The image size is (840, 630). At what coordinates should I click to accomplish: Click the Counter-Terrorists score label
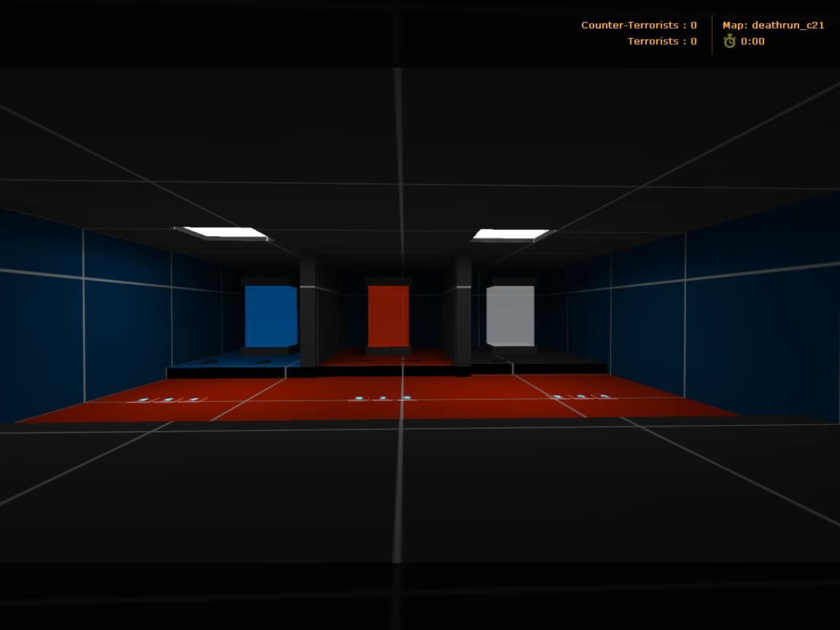[639, 26]
